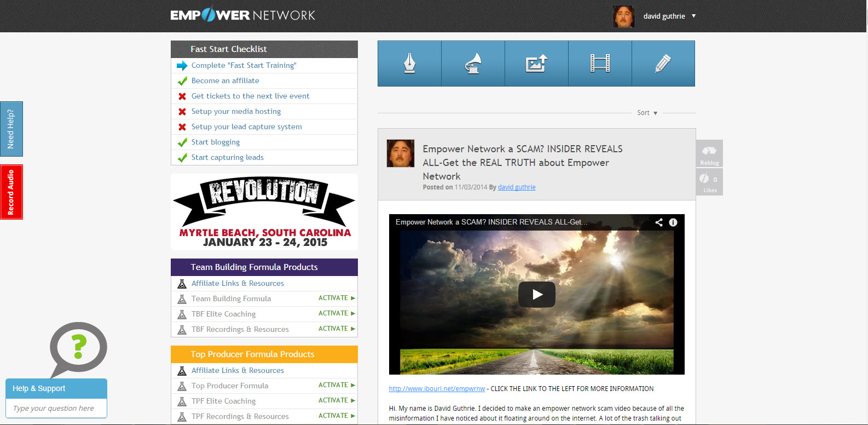This screenshot has height=425, width=868.
Task: Open the Record Audio side tab
Action: click(x=11, y=192)
